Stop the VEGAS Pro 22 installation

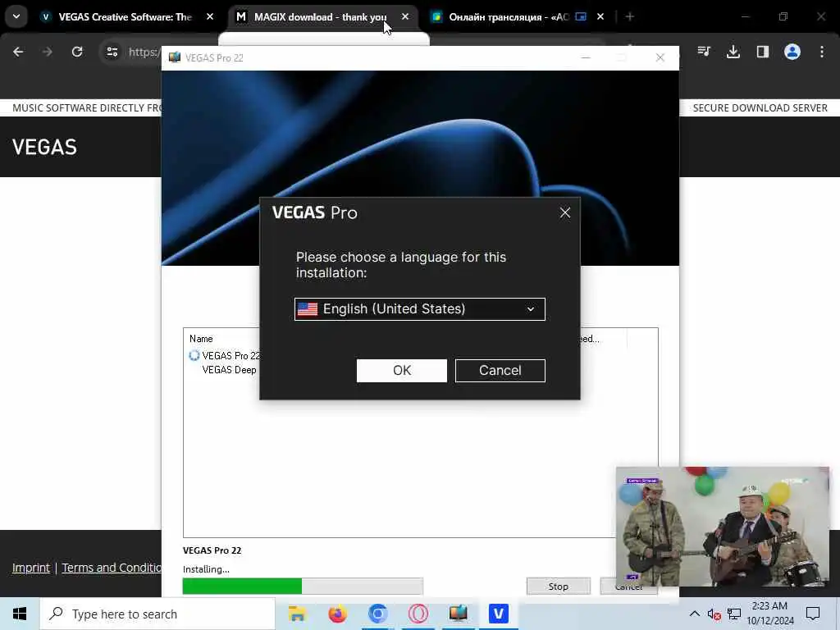pyautogui.click(x=558, y=586)
